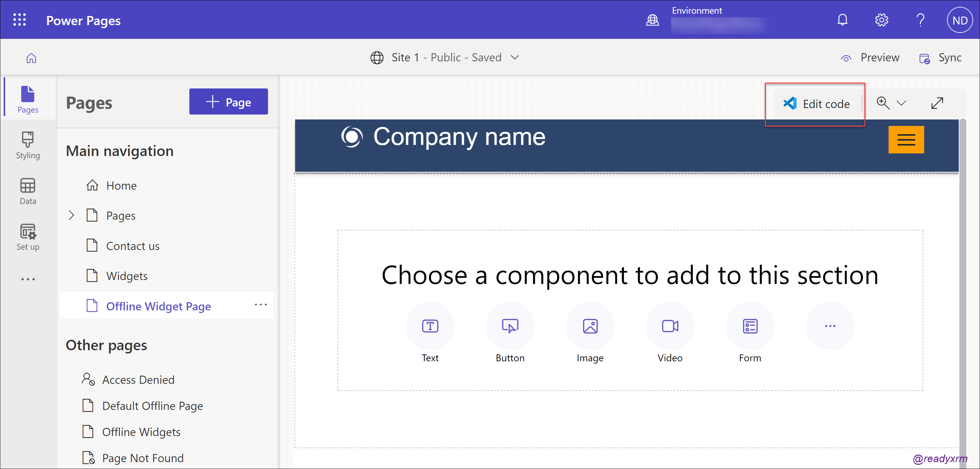This screenshot has height=469, width=980.
Task: Add a Form component to section
Action: [750, 326]
